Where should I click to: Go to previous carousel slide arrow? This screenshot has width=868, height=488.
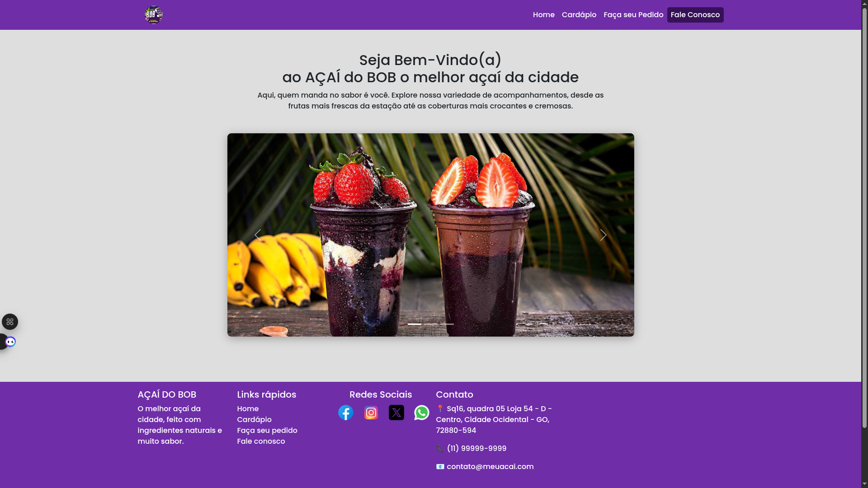(x=258, y=235)
